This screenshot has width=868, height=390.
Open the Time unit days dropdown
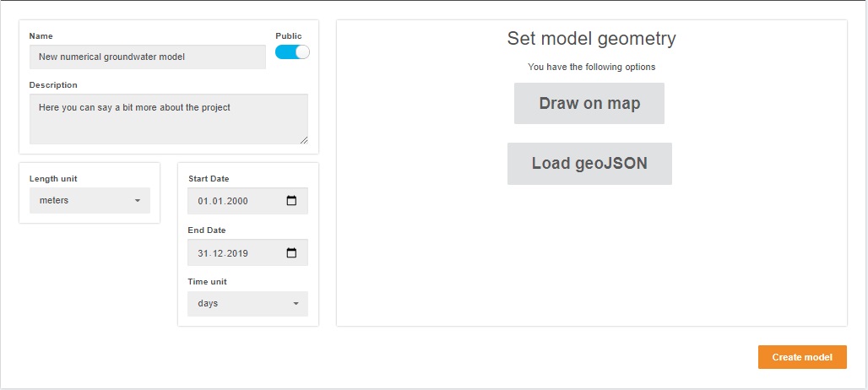[x=247, y=304]
